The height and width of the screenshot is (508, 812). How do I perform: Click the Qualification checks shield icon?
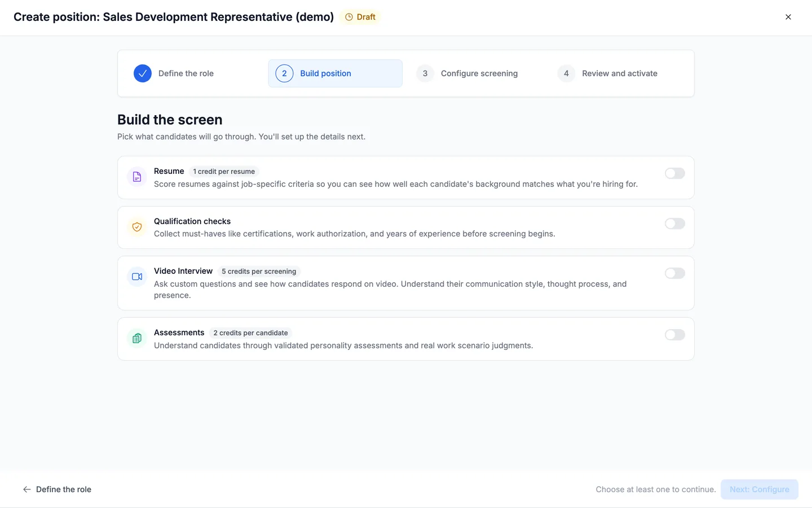(137, 227)
